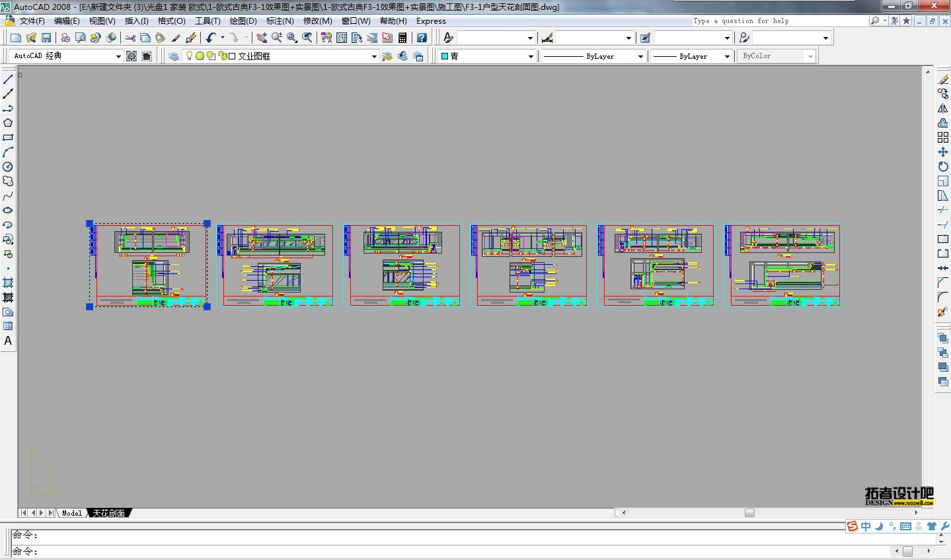Click the Make Object's Layer Current icon
The height and width of the screenshot is (560, 951).
coord(387,56)
